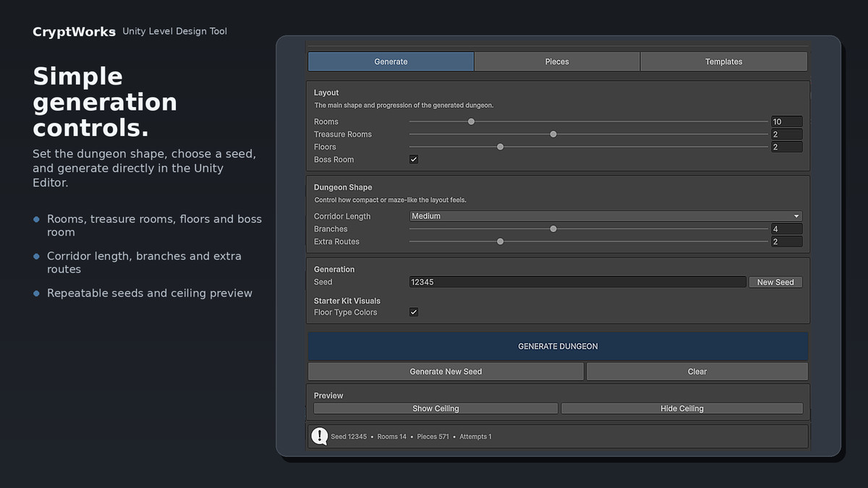This screenshot has width=868, height=488.
Task: Click the Branches slider handle
Action: (553, 228)
